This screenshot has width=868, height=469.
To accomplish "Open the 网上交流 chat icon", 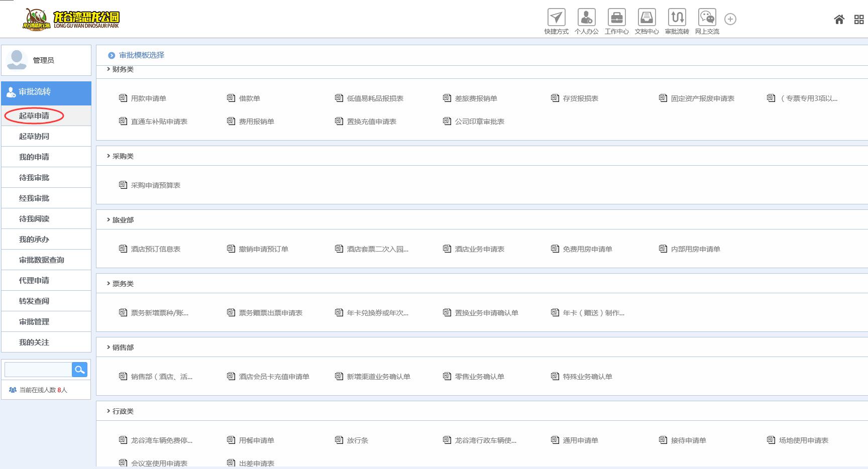I will tap(707, 18).
